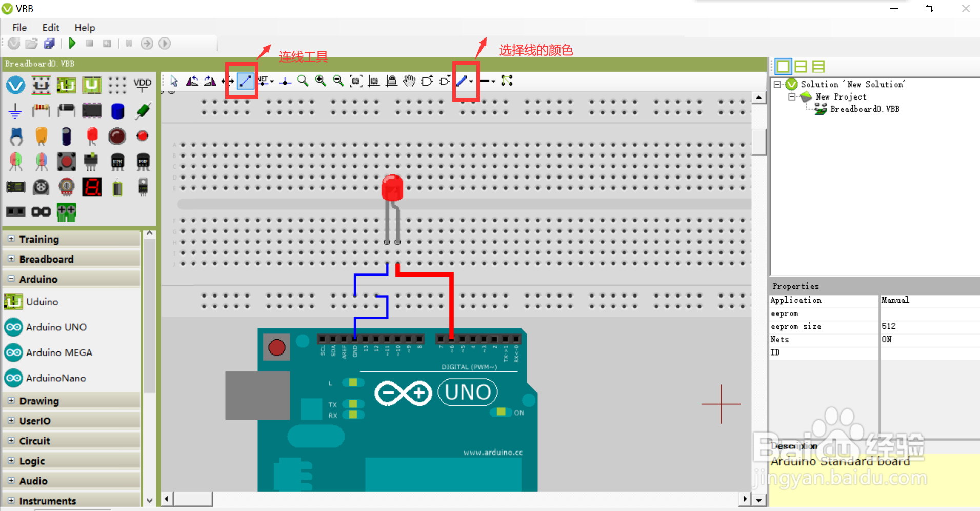Expand the Audio category
The image size is (980, 511).
(11, 480)
